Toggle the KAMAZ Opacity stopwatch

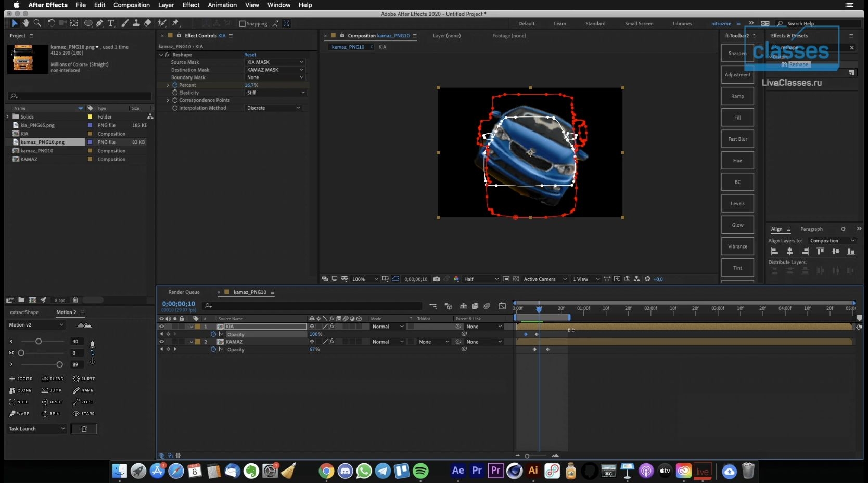[x=213, y=349]
